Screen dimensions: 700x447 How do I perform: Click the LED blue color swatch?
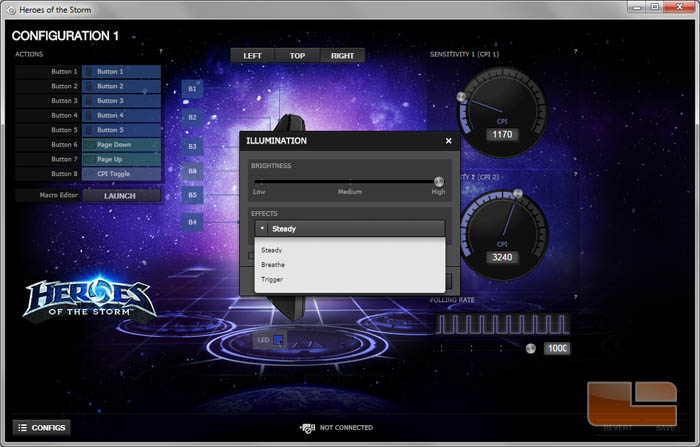[x=278, y=340]
